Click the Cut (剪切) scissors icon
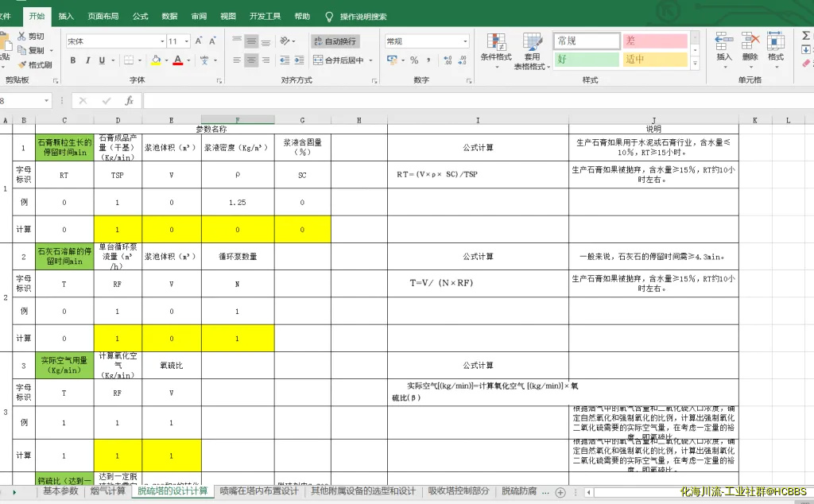This screenshot has height=504, width=814. pos(21,36)
